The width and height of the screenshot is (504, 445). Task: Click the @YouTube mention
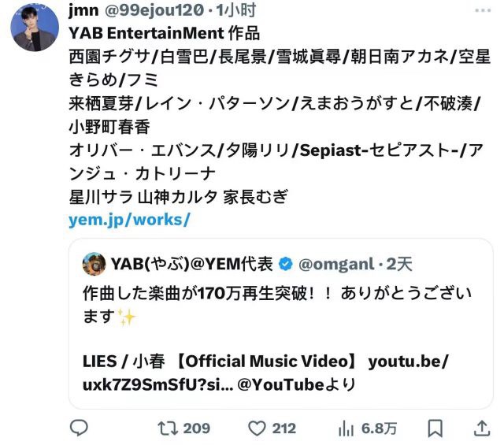pos(280,384)
